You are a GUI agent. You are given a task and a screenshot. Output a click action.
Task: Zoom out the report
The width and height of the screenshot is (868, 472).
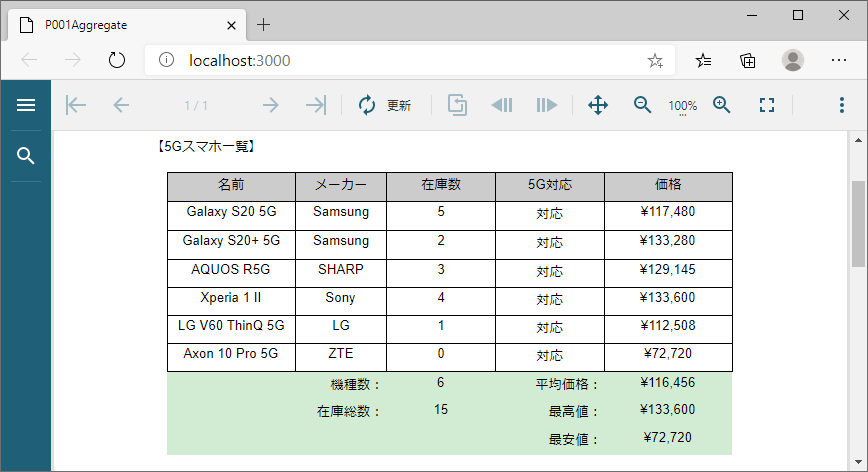(642, 105)
